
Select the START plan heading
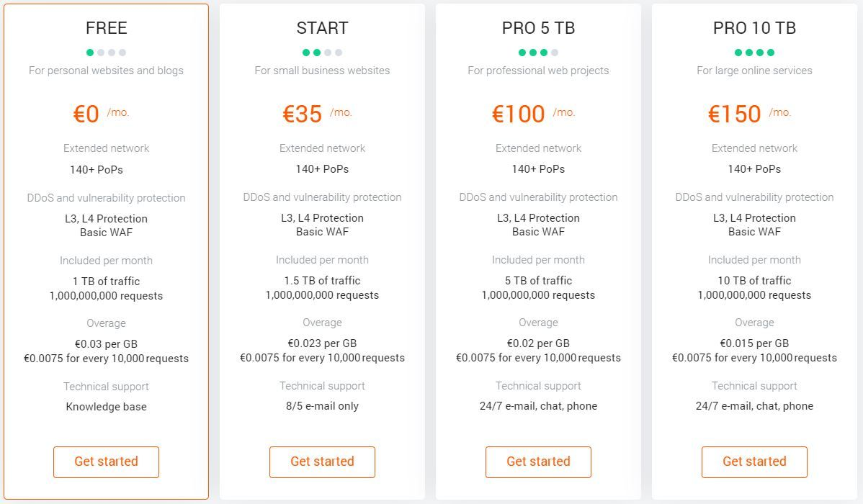point(322,28)
